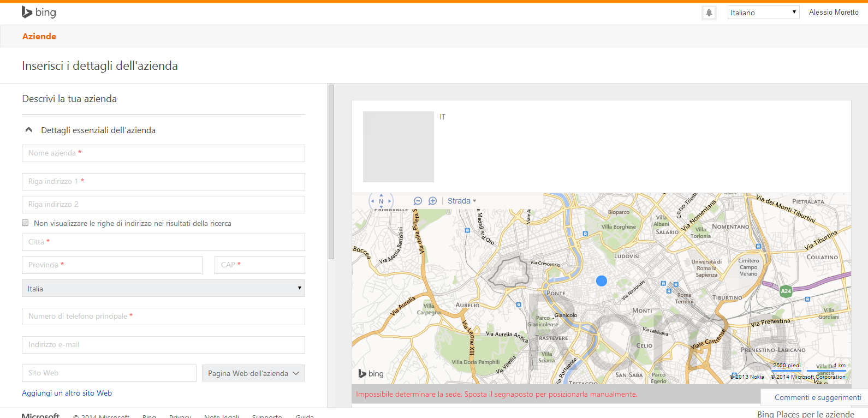Toggle hide address lines checkbox
868x418 pixels.
click(x=25, y=223)
